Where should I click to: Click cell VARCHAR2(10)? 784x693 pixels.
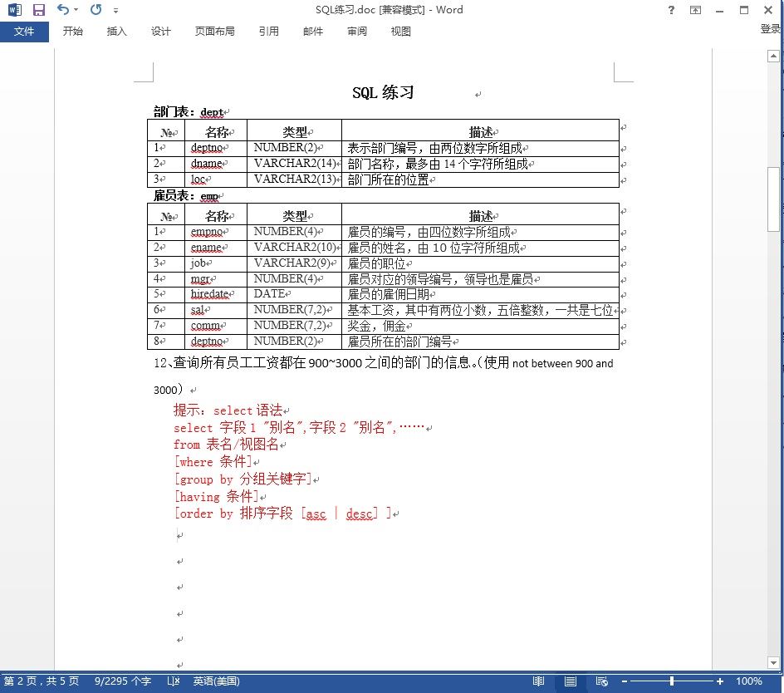pyautogui.click(x=295, y=248)
